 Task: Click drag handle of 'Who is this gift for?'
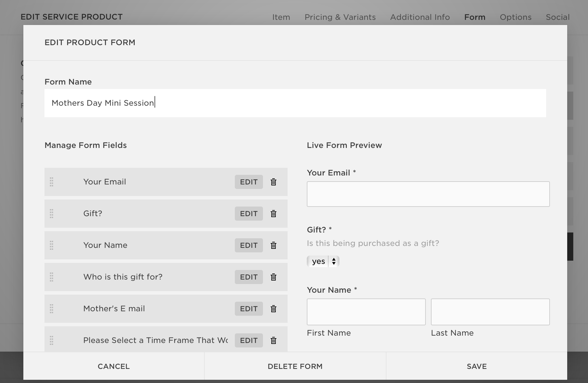click(x=52, y=277)
